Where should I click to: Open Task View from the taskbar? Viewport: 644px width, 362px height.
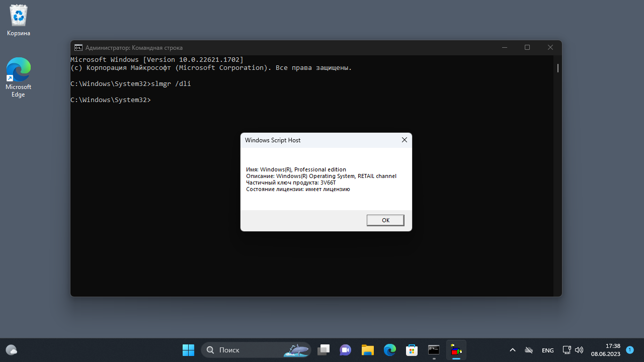324,350
